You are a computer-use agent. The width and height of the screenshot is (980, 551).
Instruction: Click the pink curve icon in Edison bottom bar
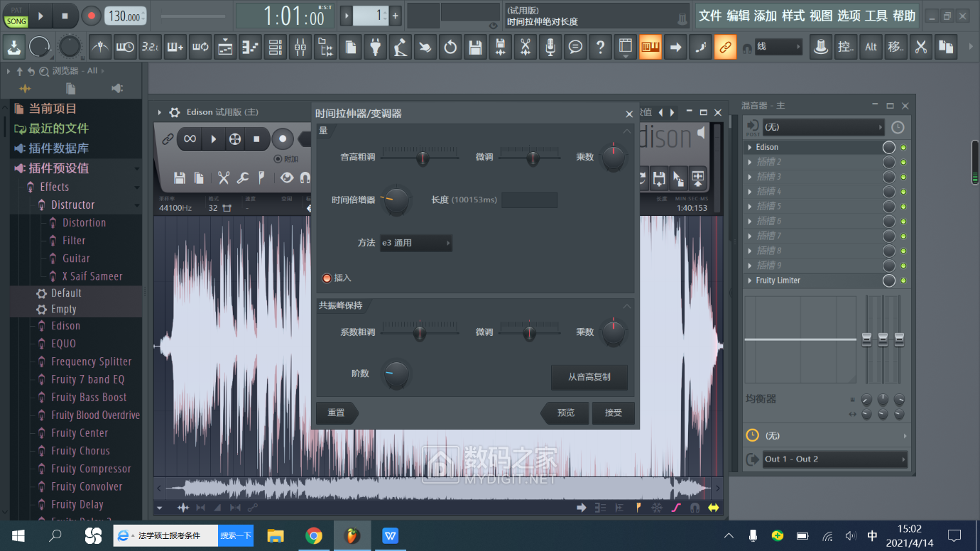pos(676,508)
